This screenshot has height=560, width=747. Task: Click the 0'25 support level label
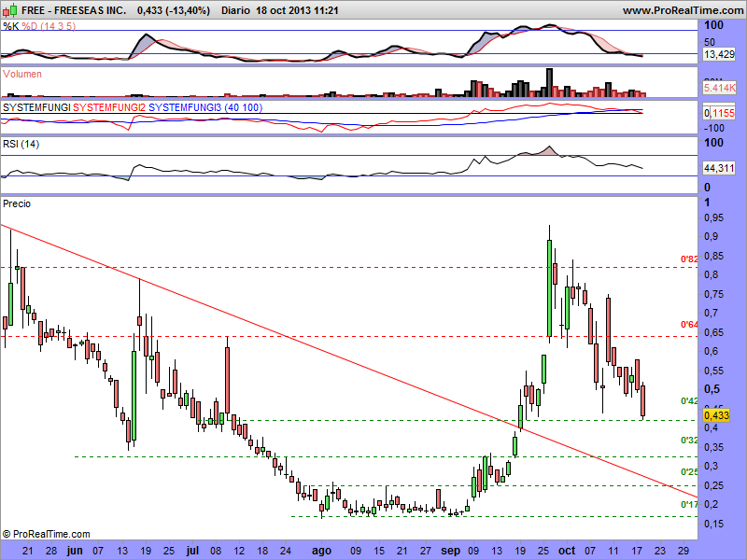tap(689, 471)
